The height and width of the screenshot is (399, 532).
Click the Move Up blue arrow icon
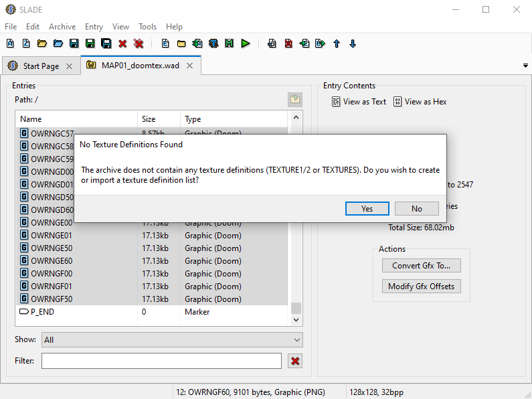click(x=337, y=44)
